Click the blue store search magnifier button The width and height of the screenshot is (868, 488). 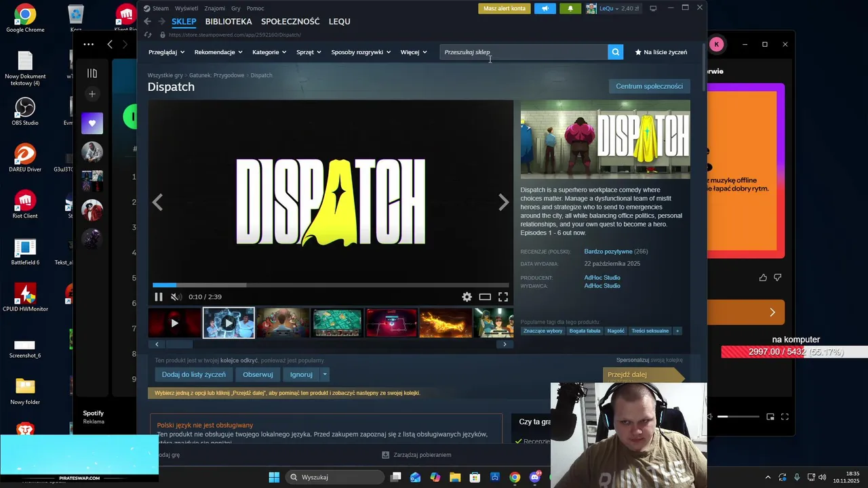[x=615, y=52]
